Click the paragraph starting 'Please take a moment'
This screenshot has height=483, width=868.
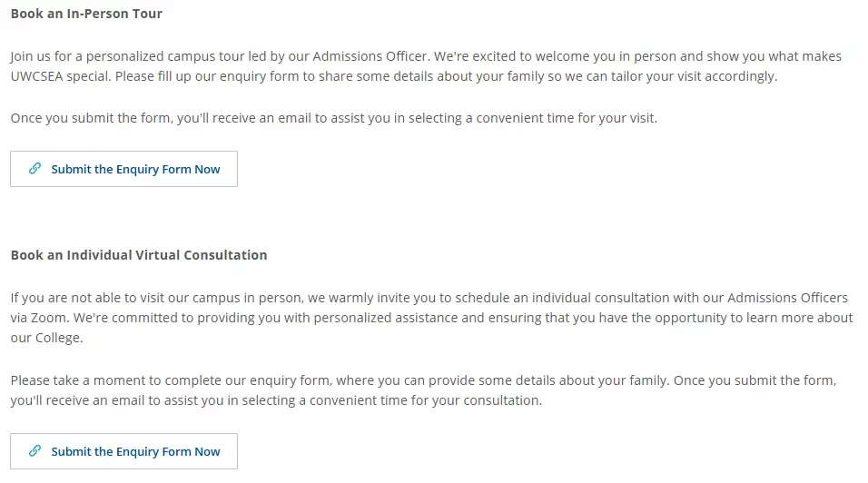coord(423,390)
